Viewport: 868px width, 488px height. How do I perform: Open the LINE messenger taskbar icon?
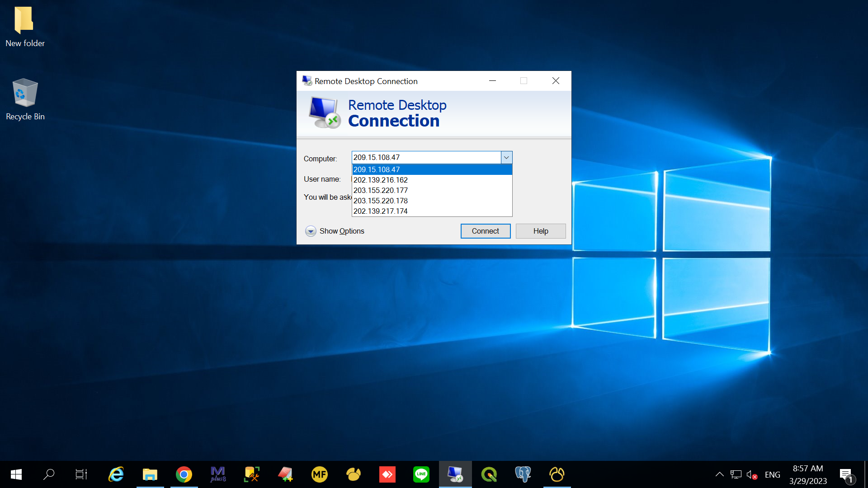(x=421, y=474)
